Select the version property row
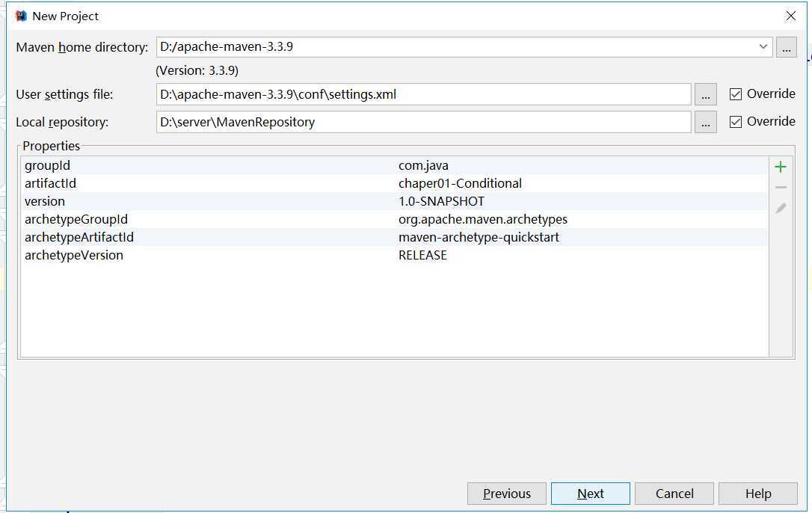The image size is (812, 513). tap(393, 202)
